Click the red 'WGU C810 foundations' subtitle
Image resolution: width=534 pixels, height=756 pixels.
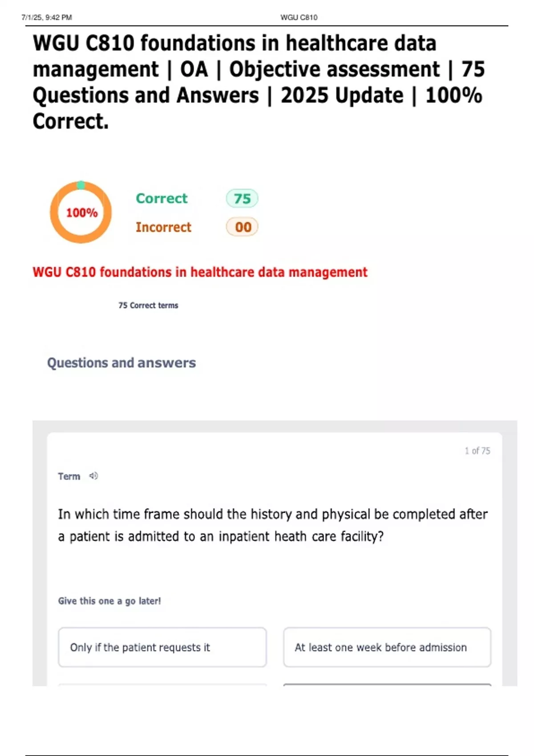(x=200, y=272)
